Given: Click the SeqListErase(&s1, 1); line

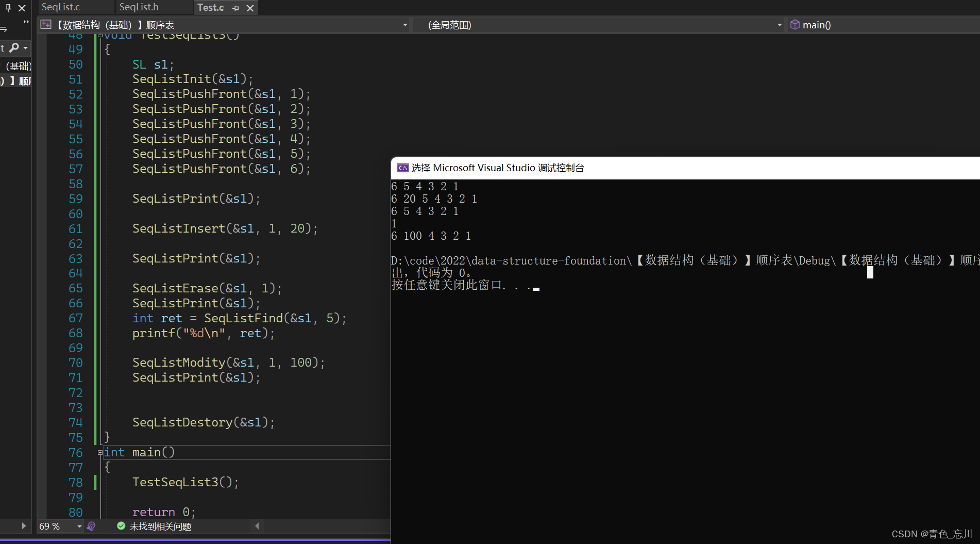Looking at the screenshot, I should pyautogui.click(x=207, y=288).
